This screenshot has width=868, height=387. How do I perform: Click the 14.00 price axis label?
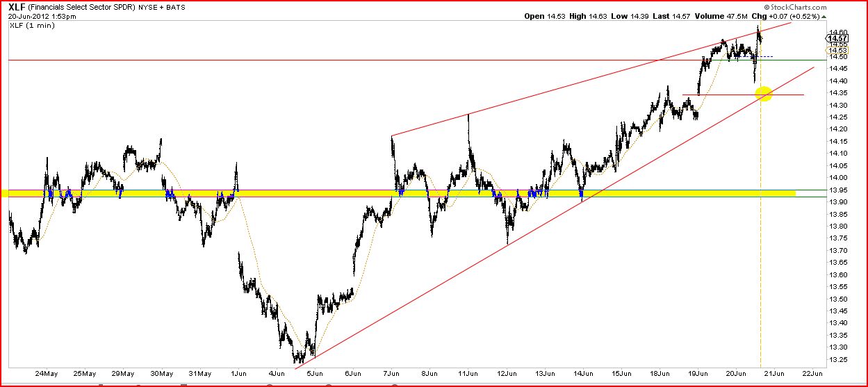[837, 177]
